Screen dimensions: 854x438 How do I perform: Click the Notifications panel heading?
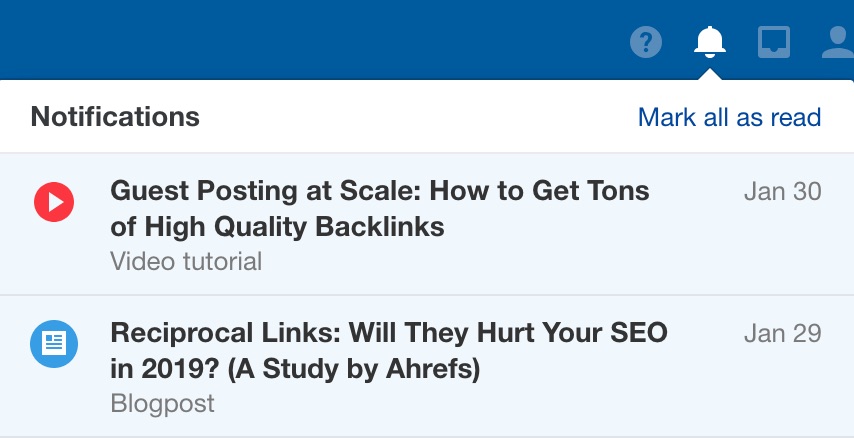click(x=115, y=117)
